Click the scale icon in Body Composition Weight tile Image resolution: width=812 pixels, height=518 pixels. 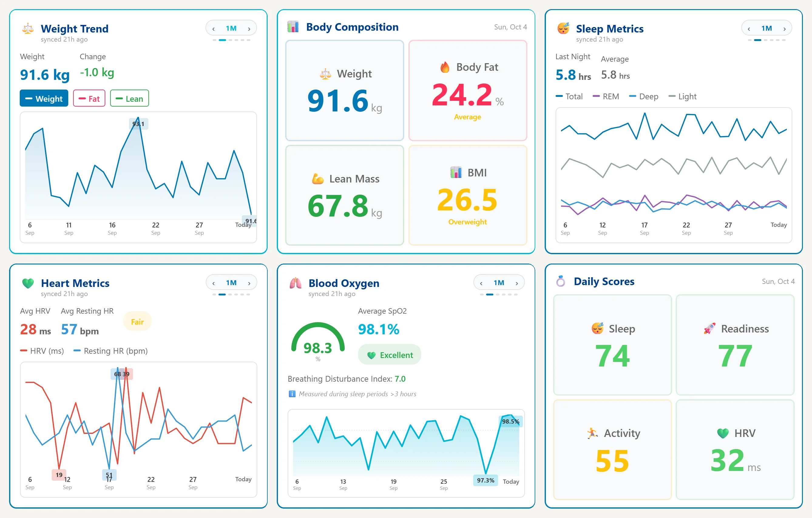click(325, 74)
